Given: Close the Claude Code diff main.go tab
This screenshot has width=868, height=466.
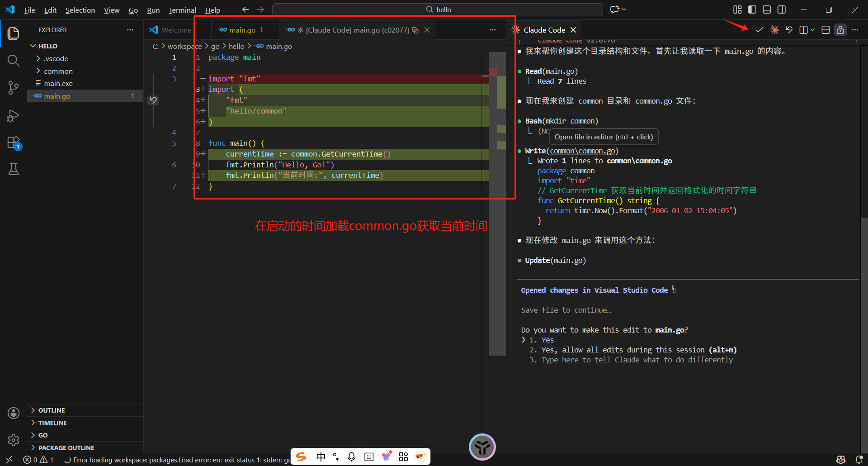Looking at the screenshot, I should (x=427, y=30).
